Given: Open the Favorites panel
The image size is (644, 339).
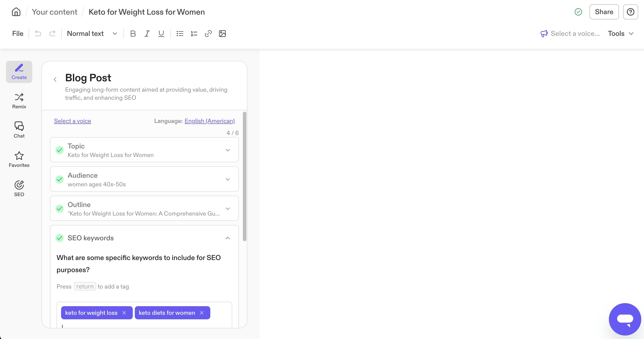Looking at the screenshot, I should tap(19, 159).
